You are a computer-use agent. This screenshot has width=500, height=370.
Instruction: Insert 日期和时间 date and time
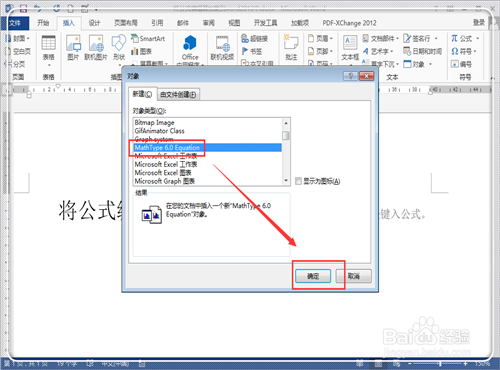[422, 51]
